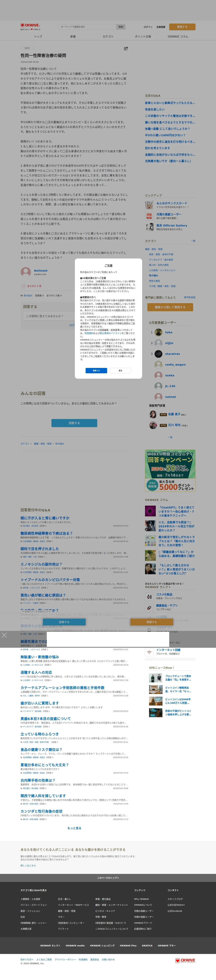Open the ログイン link
This screenshot has width=216, height=980.
pos(148,27)
